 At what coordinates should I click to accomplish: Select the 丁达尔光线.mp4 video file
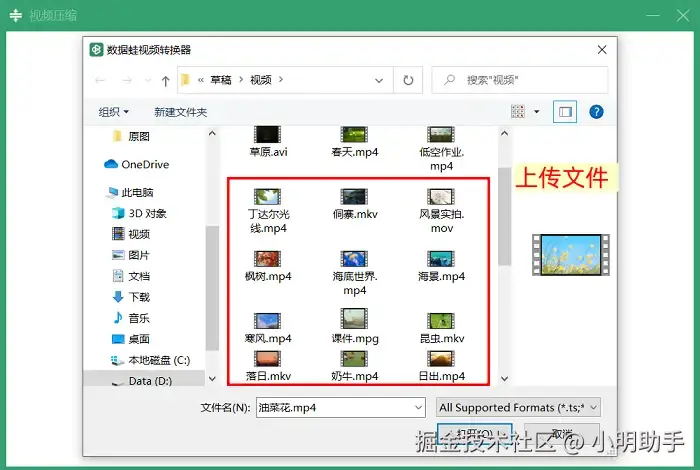point(268,212)
